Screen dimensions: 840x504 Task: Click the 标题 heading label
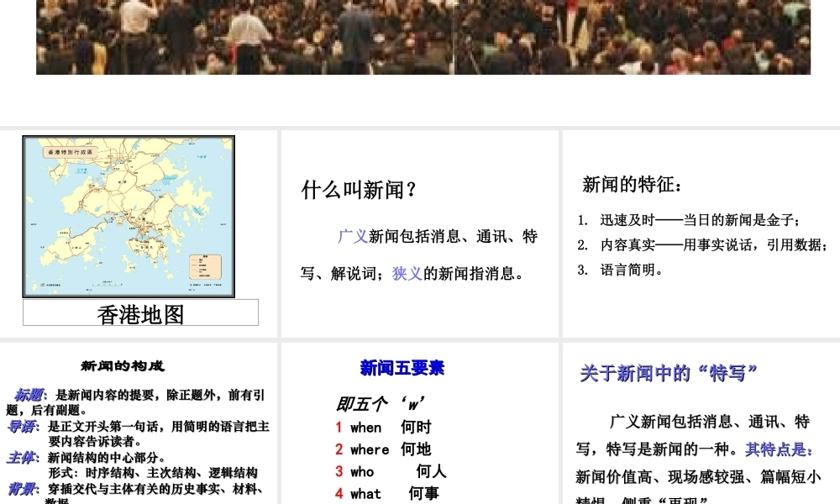coord(29,396)
